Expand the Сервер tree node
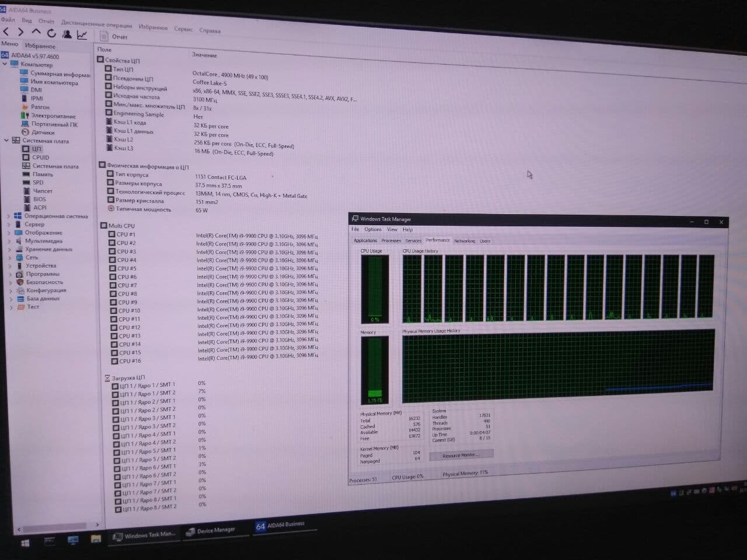Image resolution: width=747 pixels, height=560 pixels. [8, 224]
